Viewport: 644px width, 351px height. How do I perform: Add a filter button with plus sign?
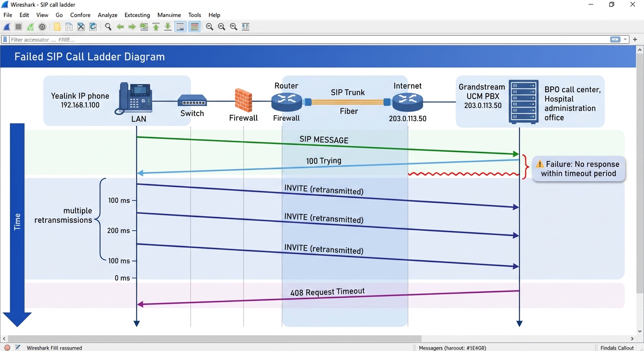point(635,40)
